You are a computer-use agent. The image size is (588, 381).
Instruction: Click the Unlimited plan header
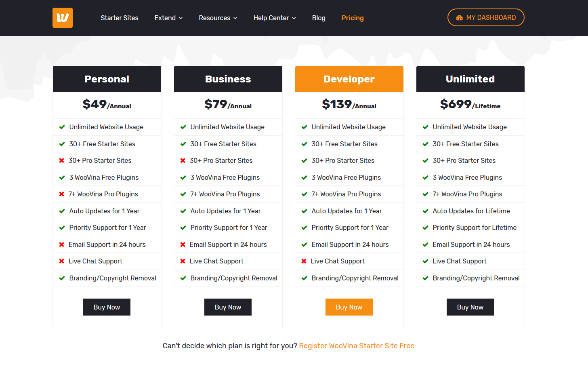click(470, 79)
